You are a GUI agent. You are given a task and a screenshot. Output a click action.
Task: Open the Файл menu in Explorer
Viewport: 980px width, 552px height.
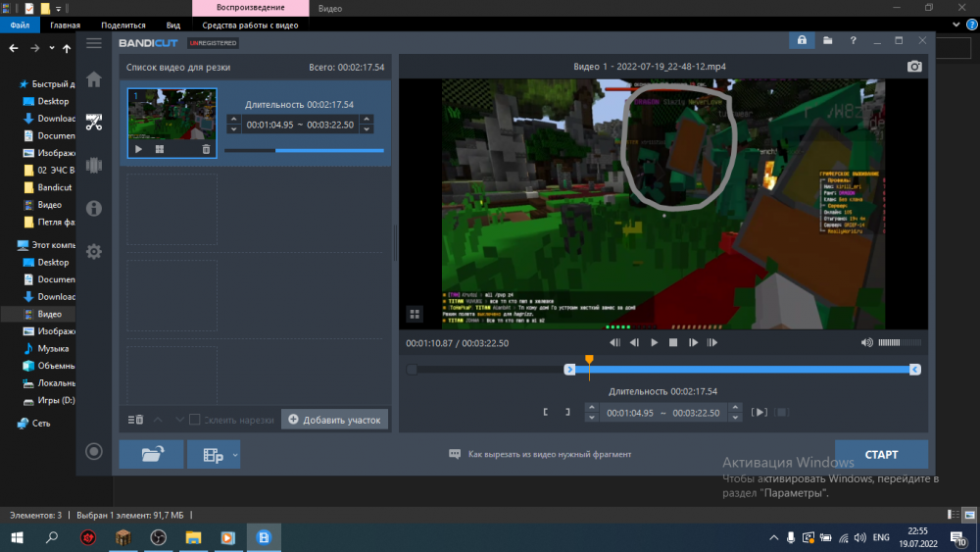coord(20,25)
